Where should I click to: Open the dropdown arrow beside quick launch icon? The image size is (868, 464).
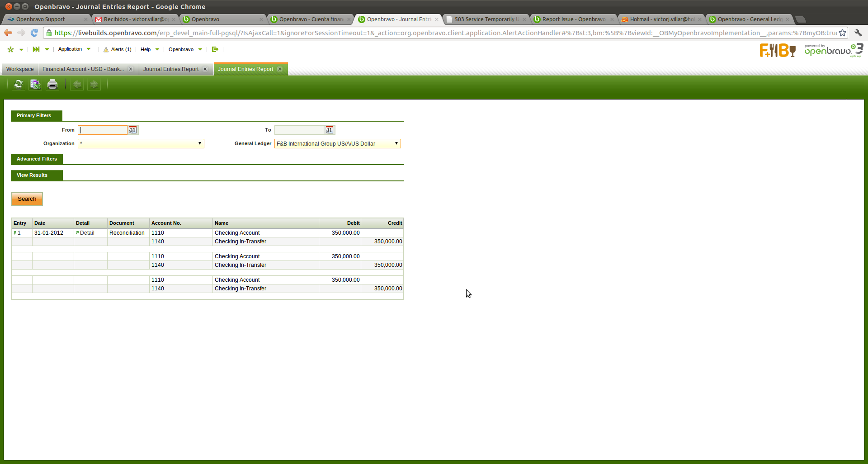pos(47,49)
